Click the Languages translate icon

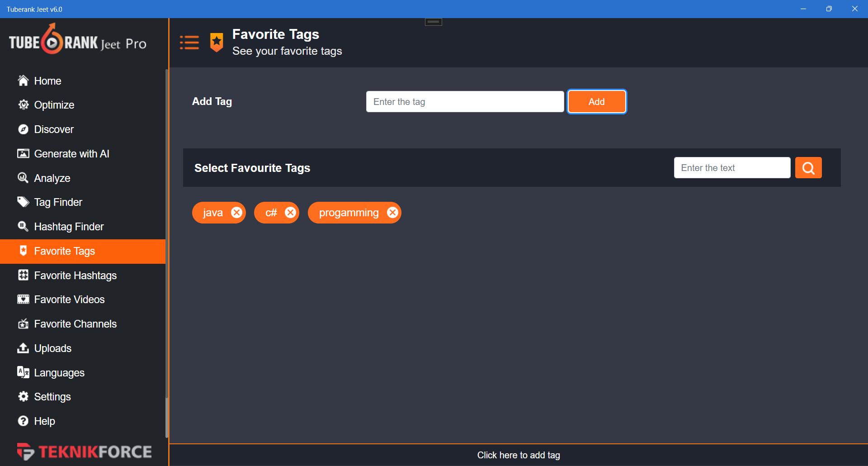23,372
